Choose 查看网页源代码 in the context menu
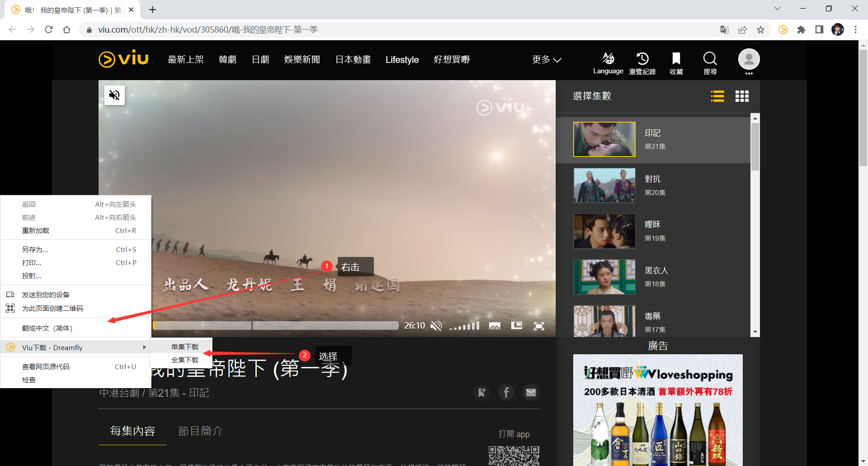868x466 pixels. click(x=76, y=367)
